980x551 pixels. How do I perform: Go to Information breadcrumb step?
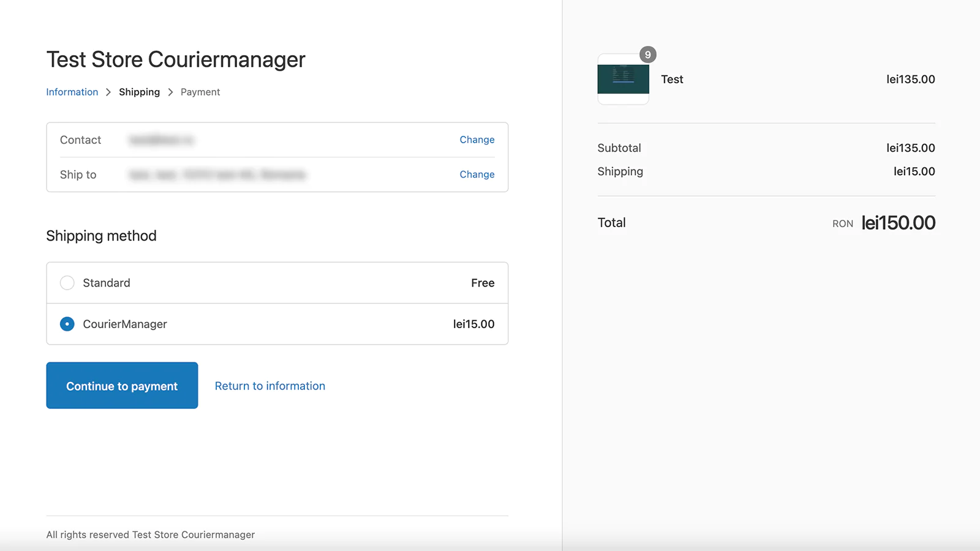tap(72, 92)
